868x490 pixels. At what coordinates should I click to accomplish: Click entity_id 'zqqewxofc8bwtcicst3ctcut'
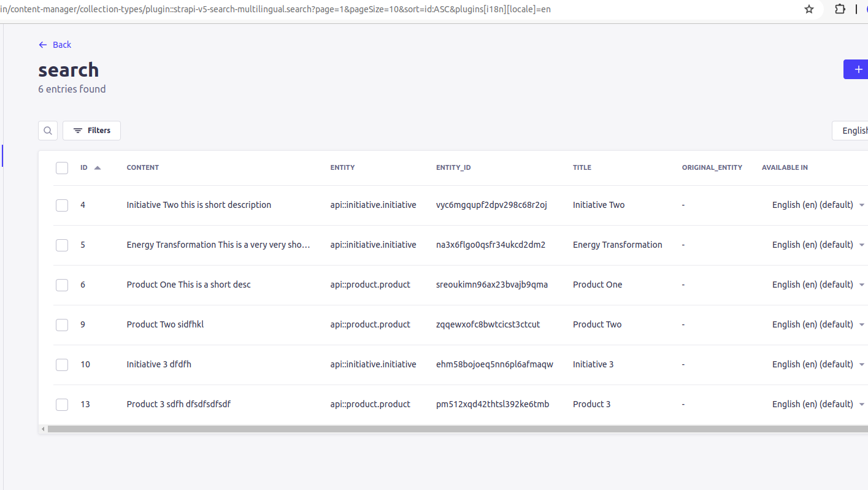coord(488,324)
